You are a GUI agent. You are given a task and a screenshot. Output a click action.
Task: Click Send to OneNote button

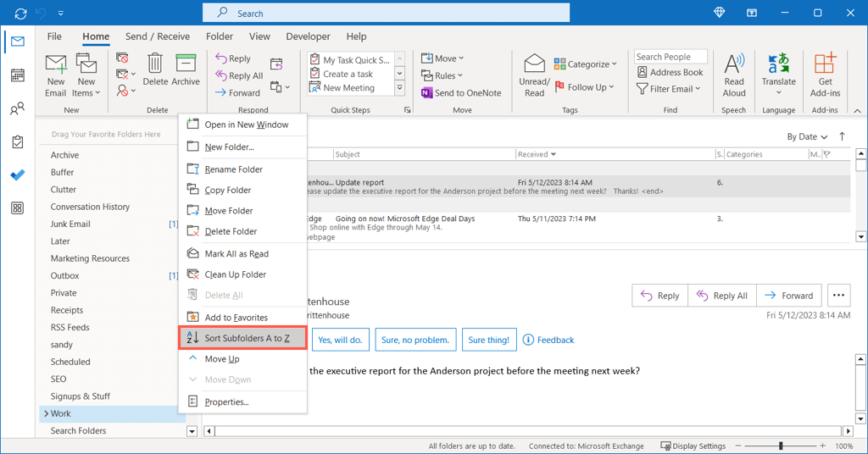pyautogui.click(x=461, y=93)
